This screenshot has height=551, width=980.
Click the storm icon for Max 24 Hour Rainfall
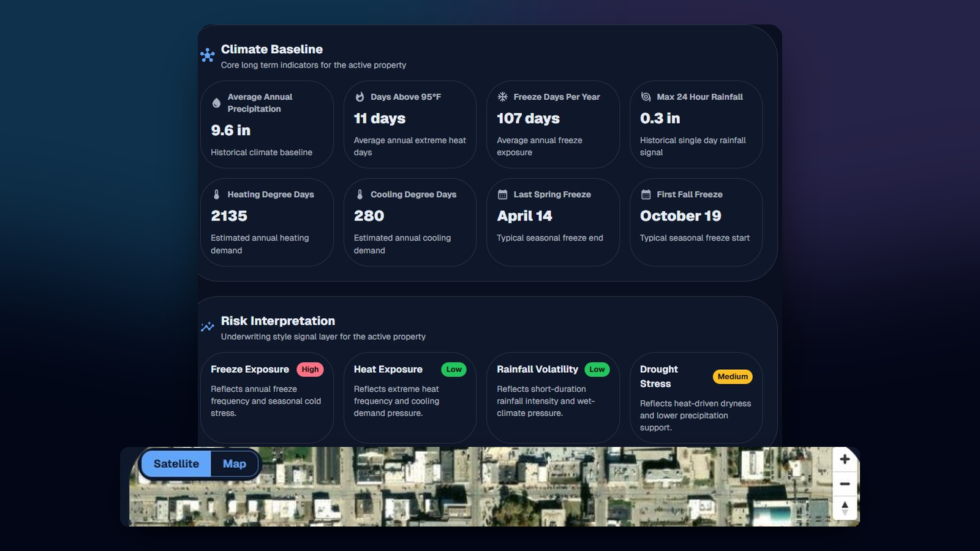[646, 97]
